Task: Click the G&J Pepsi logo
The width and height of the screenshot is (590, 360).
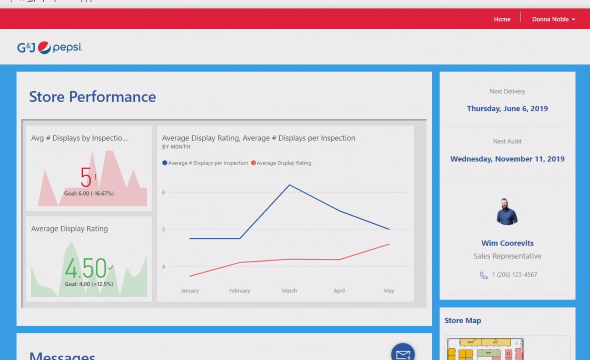Action: point(49,47)
